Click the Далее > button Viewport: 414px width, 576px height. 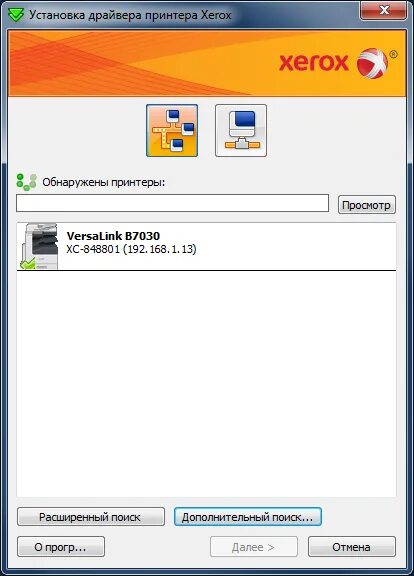(253, 547)
